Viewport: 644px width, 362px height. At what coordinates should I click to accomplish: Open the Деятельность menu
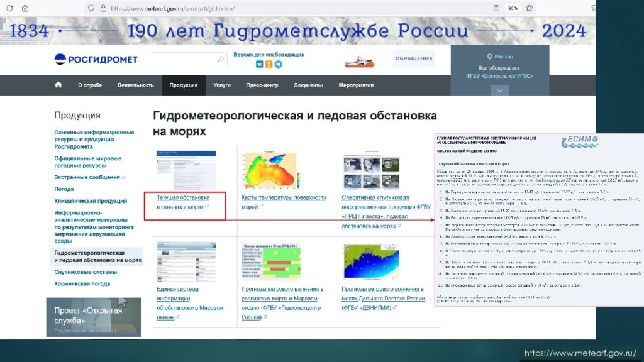pyautogui.click(x=136, y=85)
